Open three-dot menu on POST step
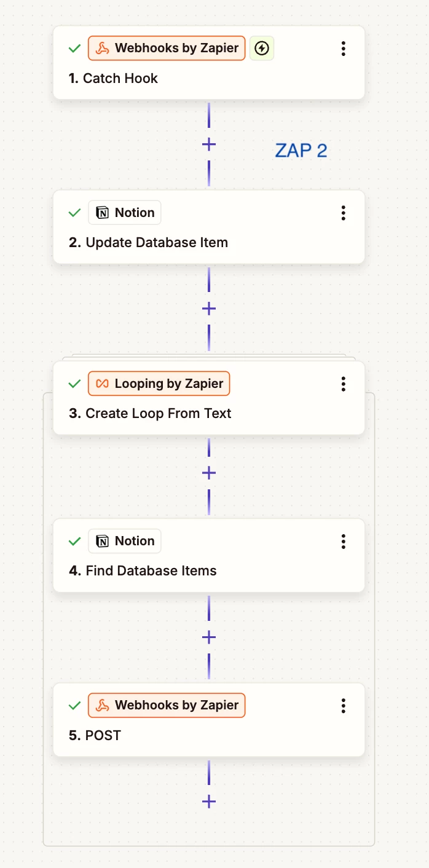The image size is (429, 868). pyautogui.click(x=344, y=706)
